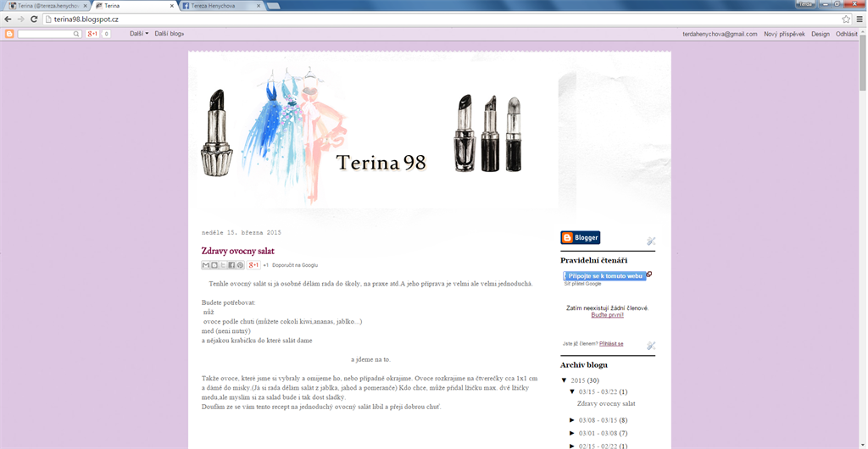
Task: Share the post on Twitter icon
Action: pyautogui.click(x=223, y=265)
